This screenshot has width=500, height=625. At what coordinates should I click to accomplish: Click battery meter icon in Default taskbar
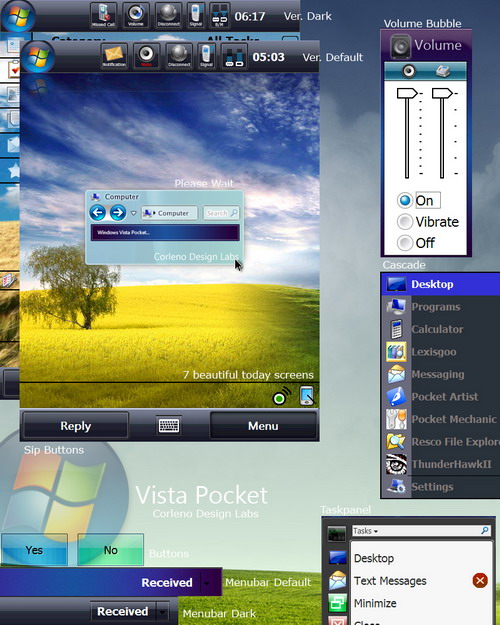pos(234,56)
